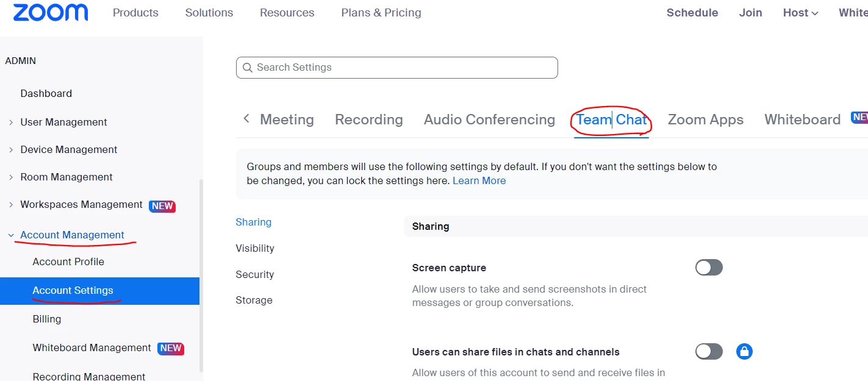Open the Billing page
This screenshot has width=868, height=381.
tap(47, 319)
